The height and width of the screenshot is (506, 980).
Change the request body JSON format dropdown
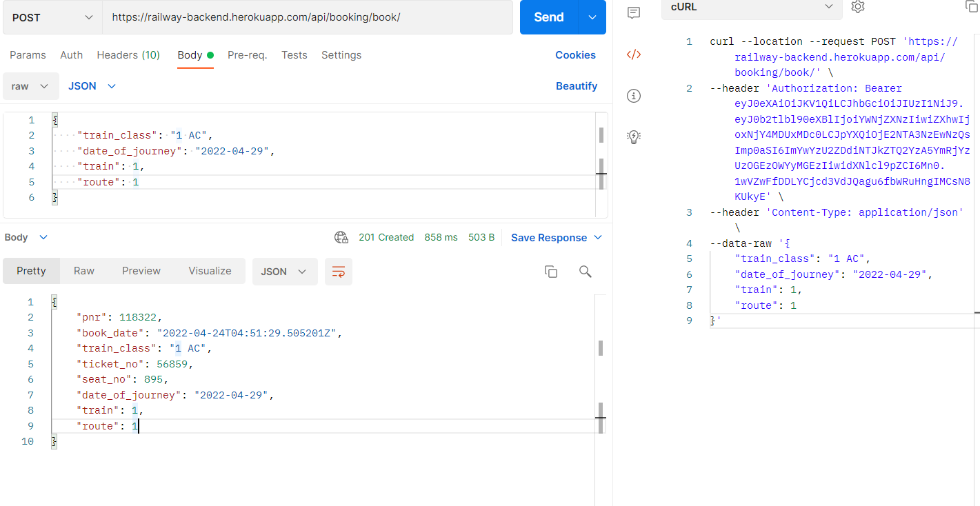click(x=92, y=86)
